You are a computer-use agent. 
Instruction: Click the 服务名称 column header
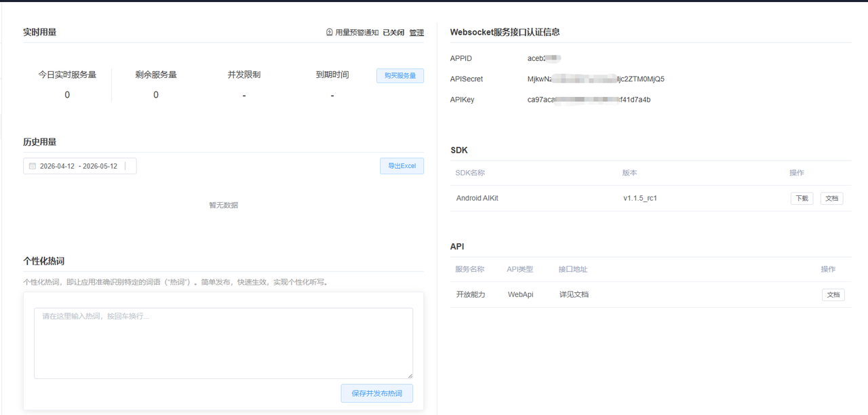click(x=470, y=269)
